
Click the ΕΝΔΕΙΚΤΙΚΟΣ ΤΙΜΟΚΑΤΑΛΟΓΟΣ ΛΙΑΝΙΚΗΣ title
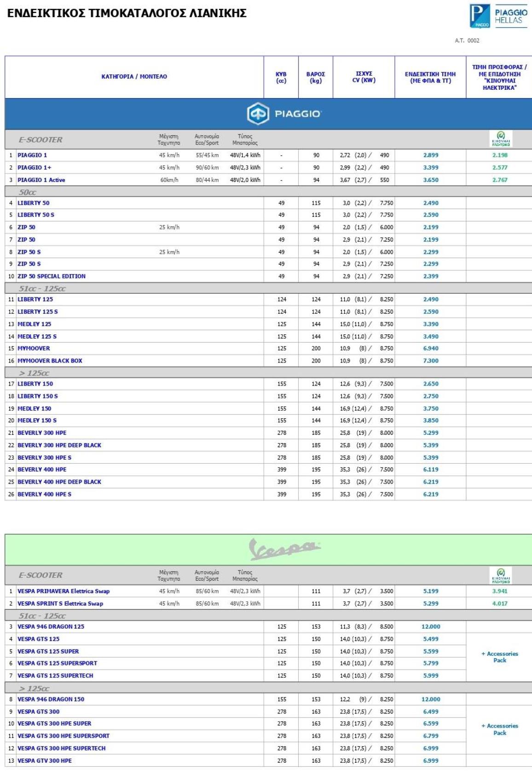(x=127, y=13)
